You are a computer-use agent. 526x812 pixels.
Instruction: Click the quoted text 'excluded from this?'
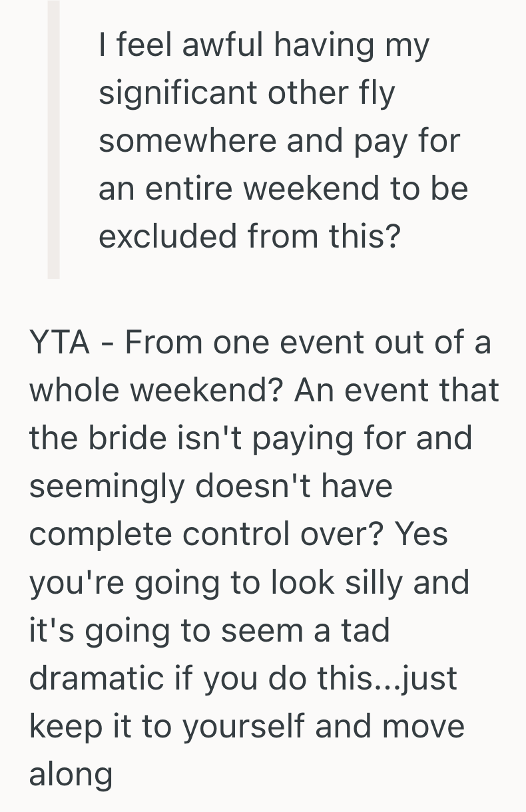click(250, 237)
